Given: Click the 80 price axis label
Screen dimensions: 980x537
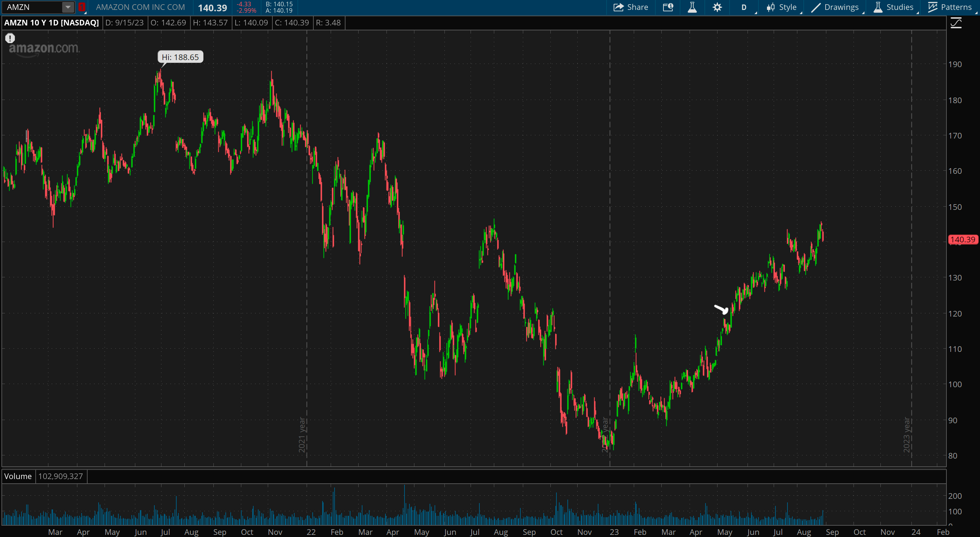Looking at the screenshot, I should (952, 456).
